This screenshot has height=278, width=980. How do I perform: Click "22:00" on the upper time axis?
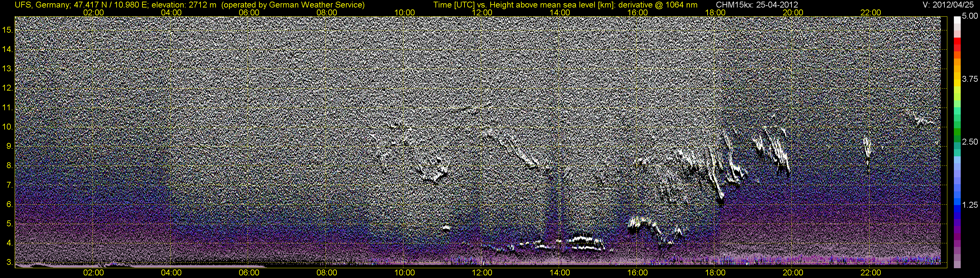tap(871, 12)
